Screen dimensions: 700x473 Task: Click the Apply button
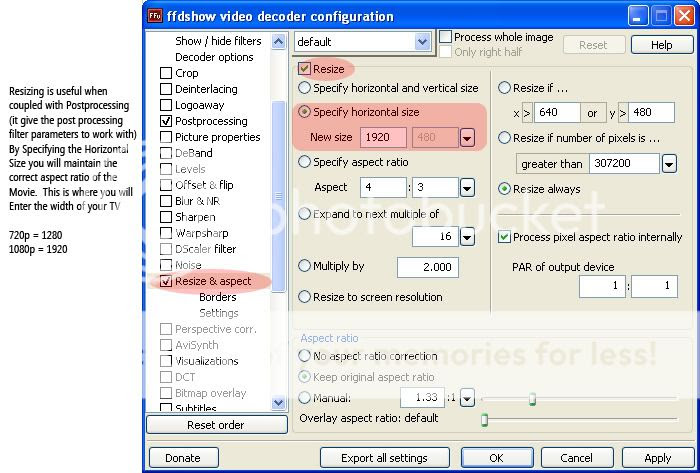[x=658, y=458]
